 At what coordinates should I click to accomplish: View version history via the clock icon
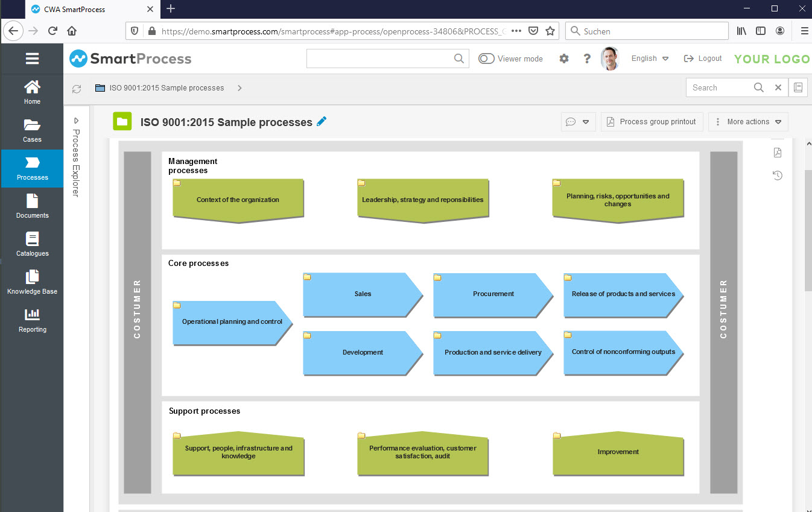pos(777,175)
